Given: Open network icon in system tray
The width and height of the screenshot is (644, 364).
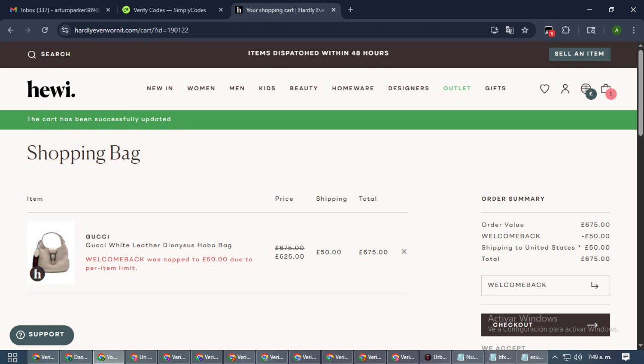Looking at the screenshot, I should (567, 357).
